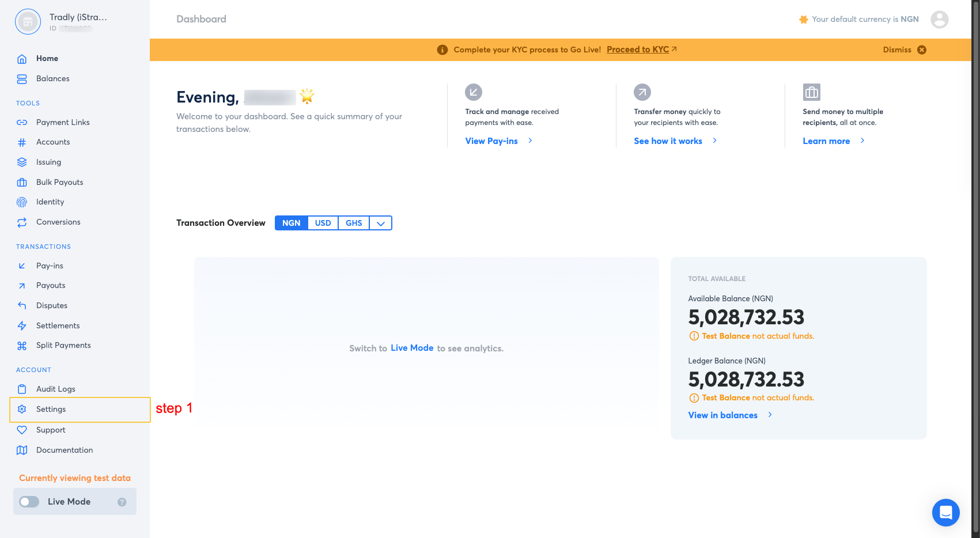Click the Identity fingerprint icon

click(22, 202)
